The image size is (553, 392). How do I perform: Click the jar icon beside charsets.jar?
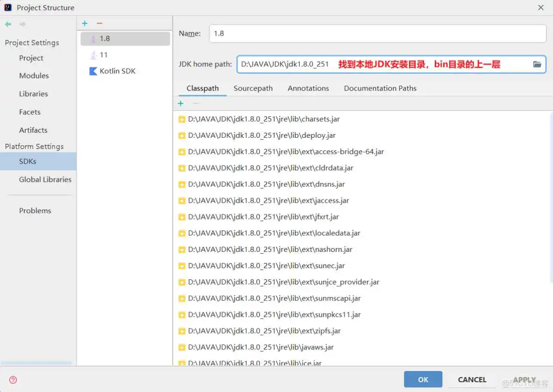pyautogui.click(x=182, y=119)
